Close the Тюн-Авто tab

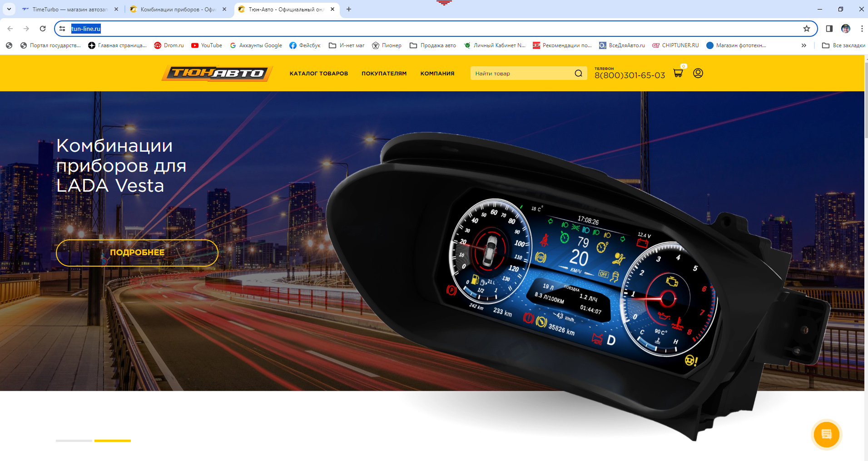pos(332,9)
